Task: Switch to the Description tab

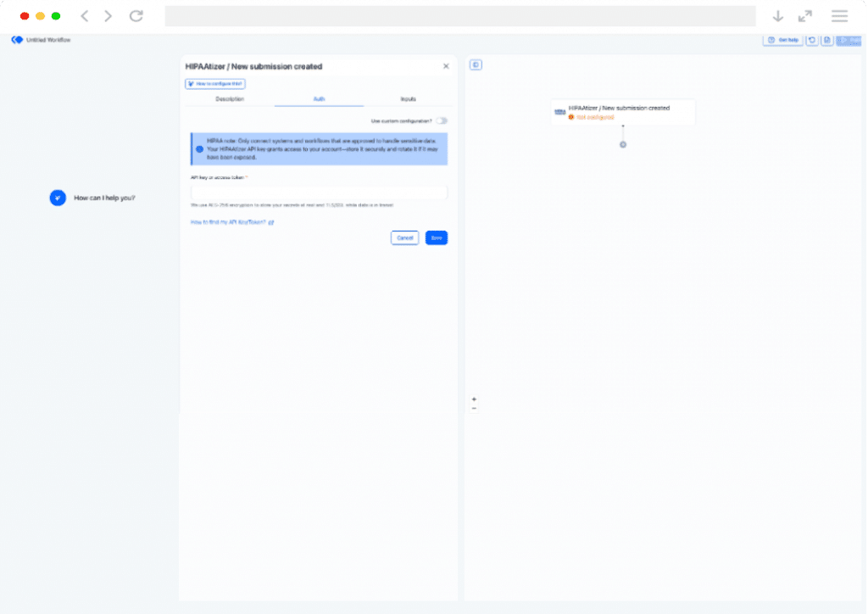Action: [229, 99]
